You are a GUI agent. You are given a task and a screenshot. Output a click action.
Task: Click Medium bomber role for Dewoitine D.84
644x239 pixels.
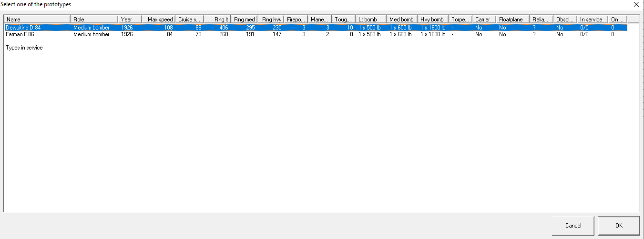click(92, 28)
